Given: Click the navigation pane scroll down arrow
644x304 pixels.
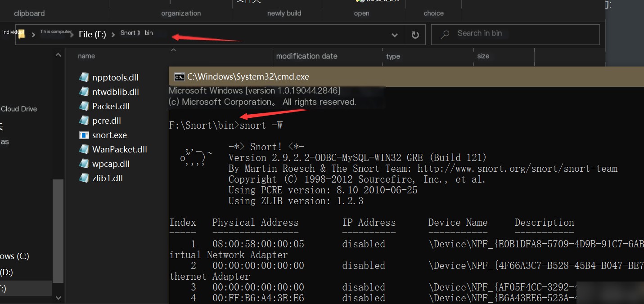Looking at the screenshot, I should pos(58,298).
